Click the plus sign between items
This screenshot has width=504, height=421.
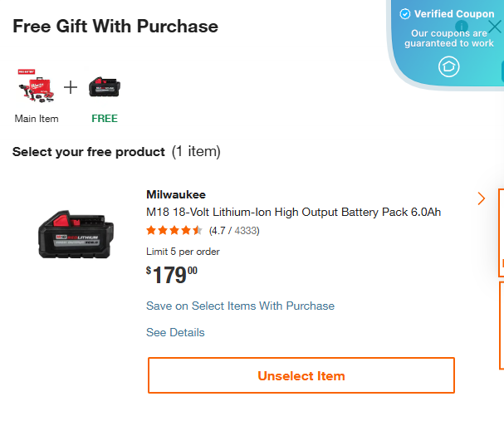(x=71, y=87)
